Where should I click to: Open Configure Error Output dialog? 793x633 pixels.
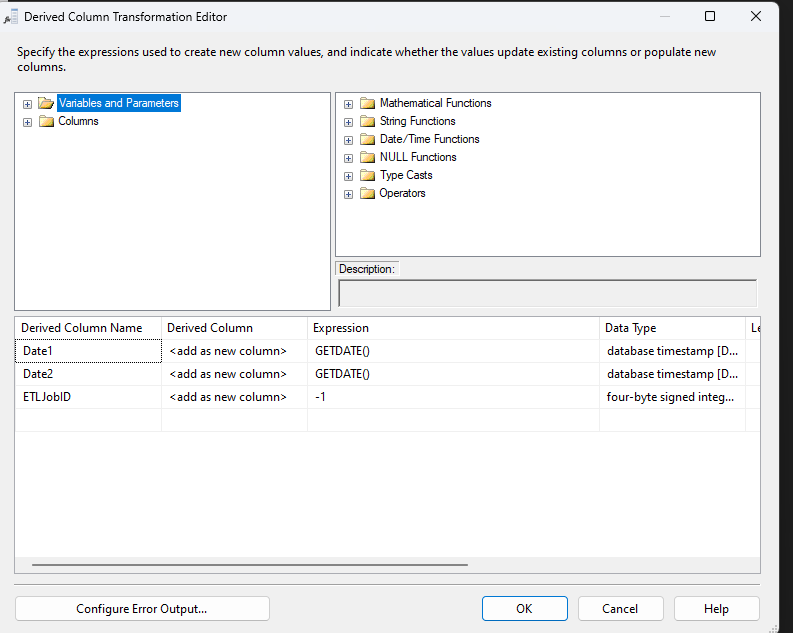[x=142, y=608]
